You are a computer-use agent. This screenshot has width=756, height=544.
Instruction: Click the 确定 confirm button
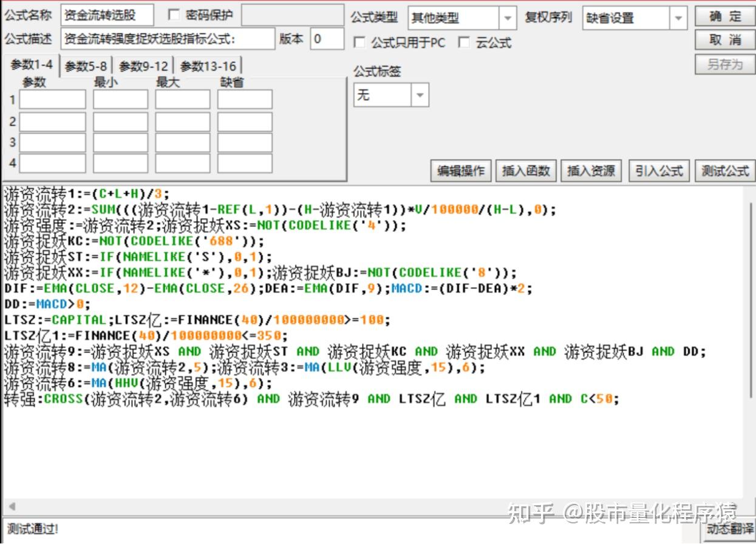tap(724, 16)
